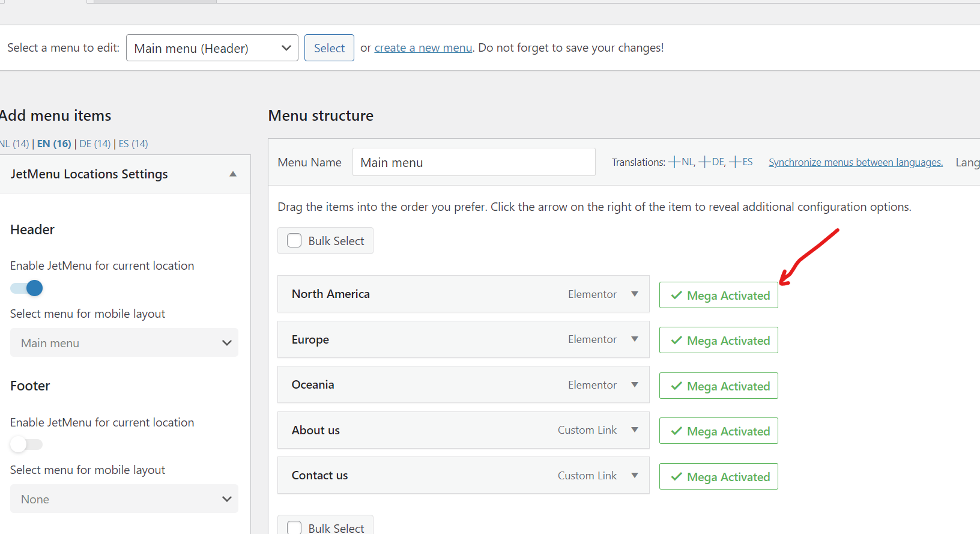
Task: Click About us Mega Activated button
Action: pyautogui.click(x=718, y=431)
